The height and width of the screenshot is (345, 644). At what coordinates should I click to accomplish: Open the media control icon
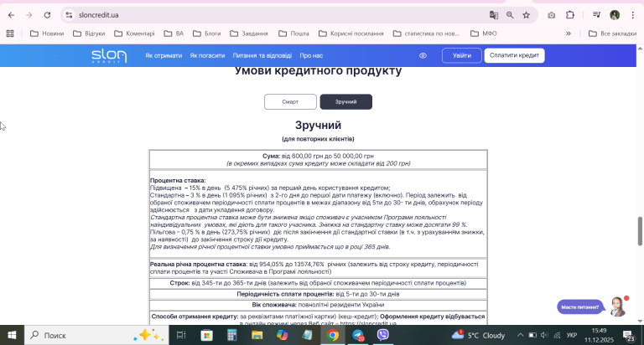(596, 15)
